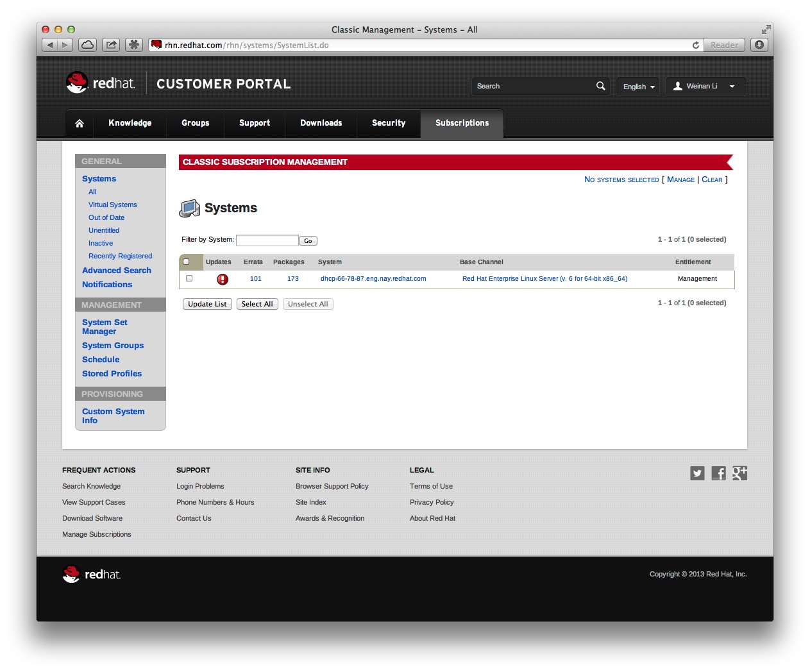Image resolution: width=810 pixels, height=672 pixels.
Task: Open Red Hat Google Plus icon
Action: click(739, 473)
